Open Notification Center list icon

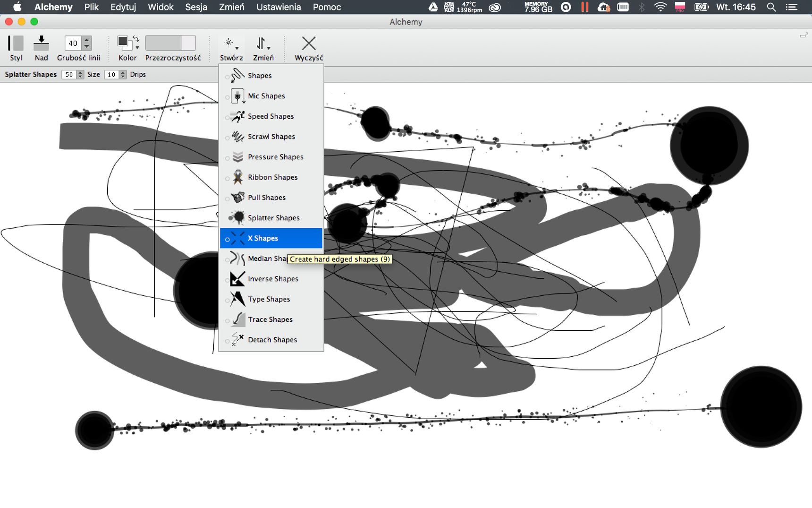pyautogui.click(x=791, y=7)
